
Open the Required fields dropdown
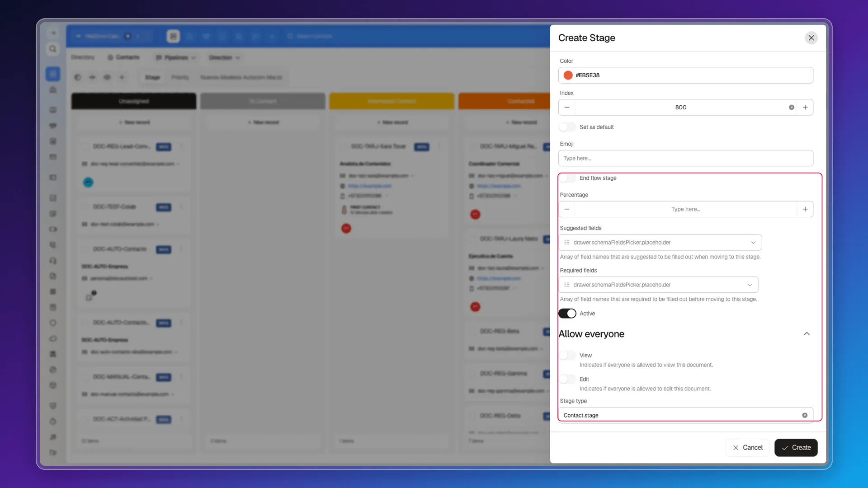tap(658, 285)
